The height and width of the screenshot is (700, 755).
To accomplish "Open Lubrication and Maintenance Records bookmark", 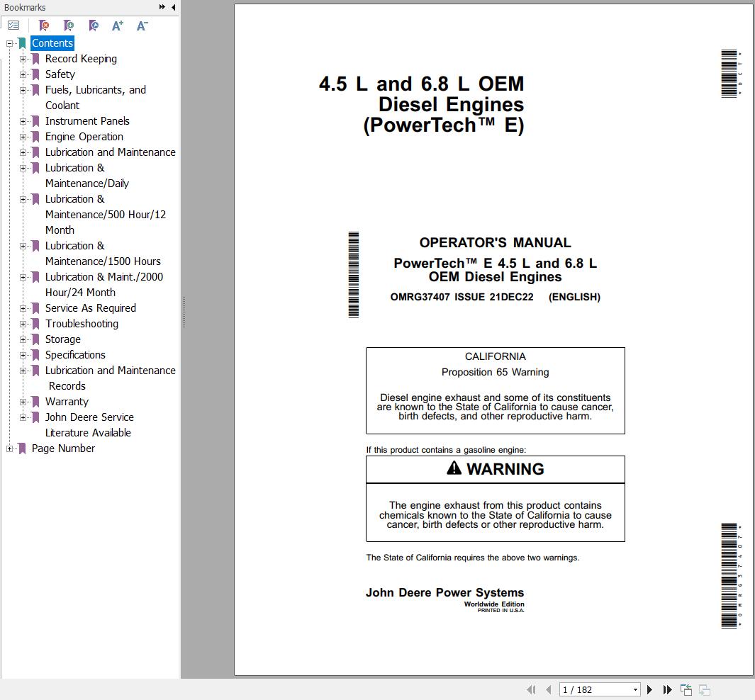I will (x=111, y=378).
